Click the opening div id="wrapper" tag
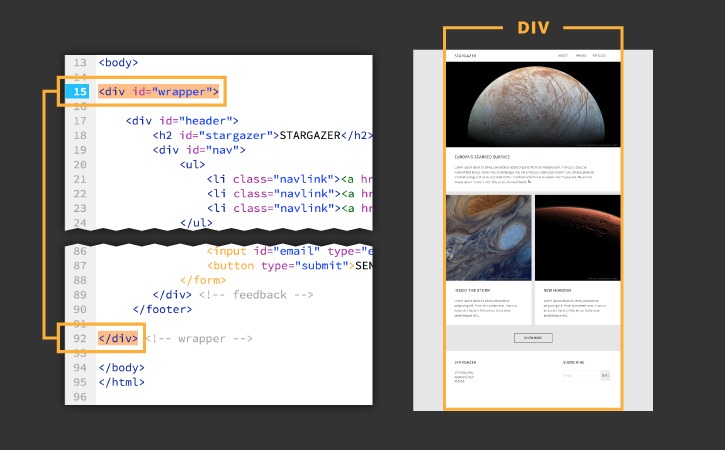Screen dimensions: 725x450 [159, 92]
